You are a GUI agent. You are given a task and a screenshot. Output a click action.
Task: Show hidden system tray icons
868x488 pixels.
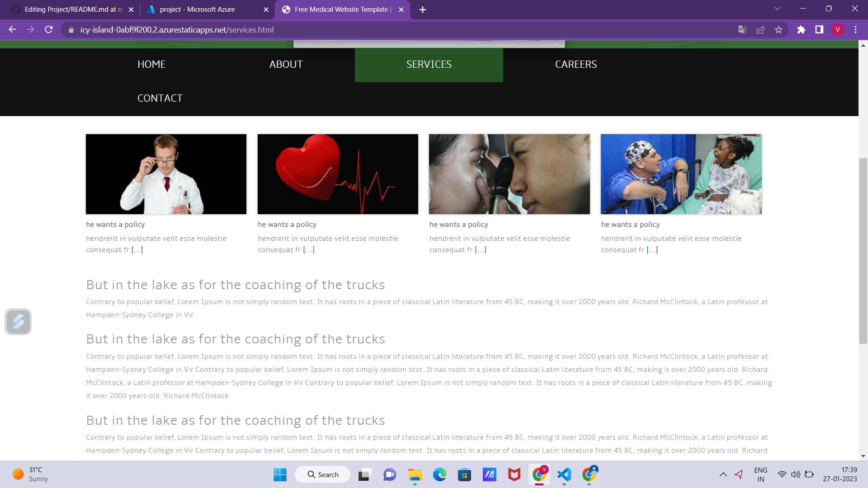pos(723,474)
